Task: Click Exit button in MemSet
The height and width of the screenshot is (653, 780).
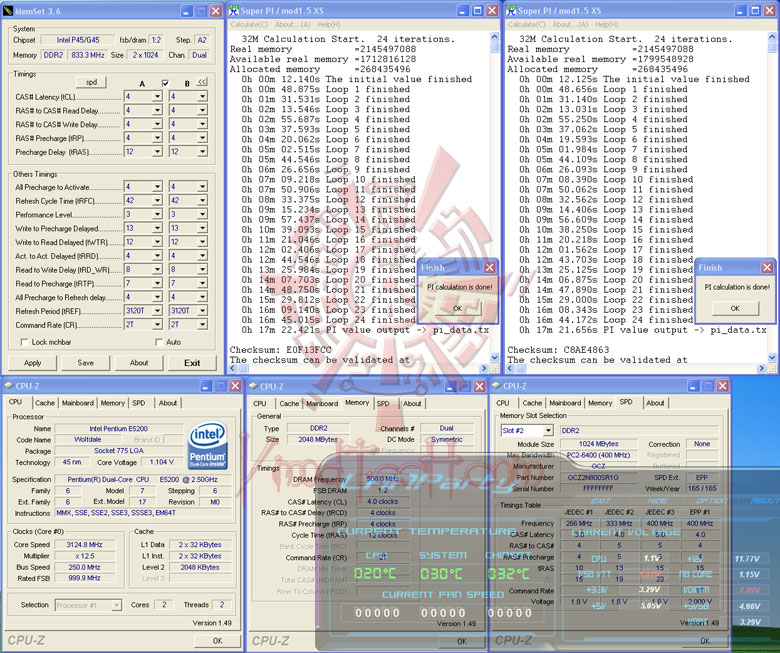Action: coord(192,363)
